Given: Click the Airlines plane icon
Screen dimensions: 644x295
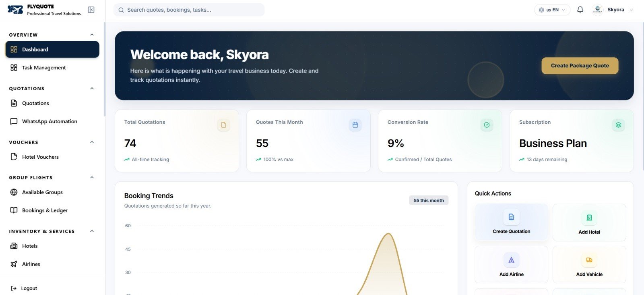Looking at the screenshot, I should [x=14, y=264].
